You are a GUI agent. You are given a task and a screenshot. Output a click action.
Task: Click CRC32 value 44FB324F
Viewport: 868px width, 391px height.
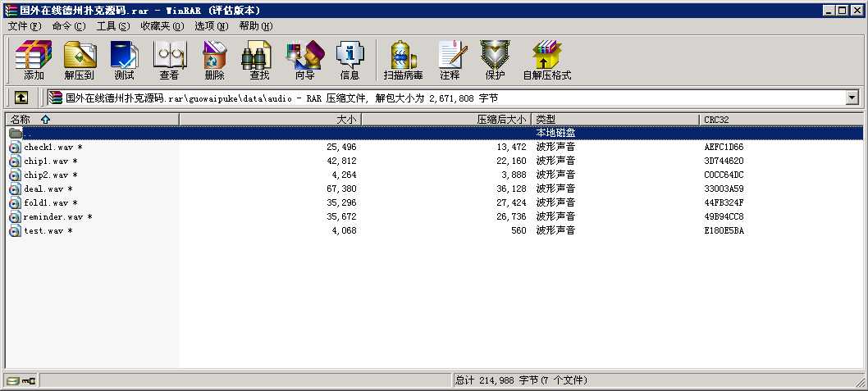[724, 202]
